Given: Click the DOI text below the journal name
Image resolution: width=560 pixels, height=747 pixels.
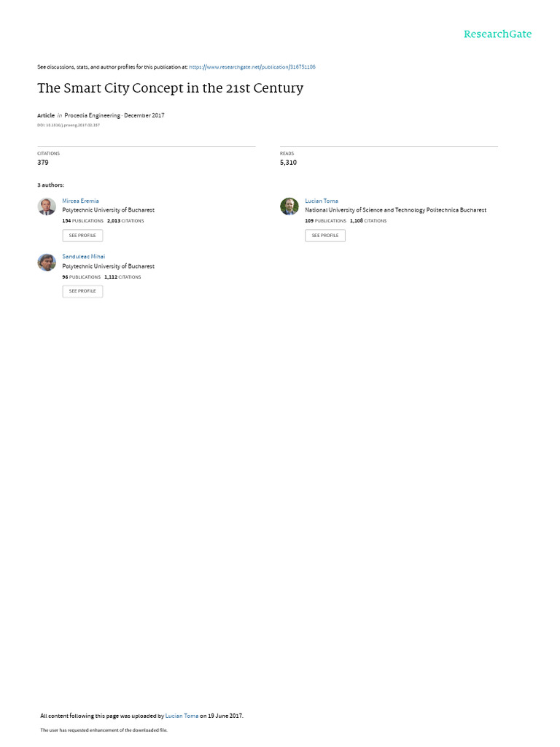Looking at the screenshot, I should tap(69, 125).
